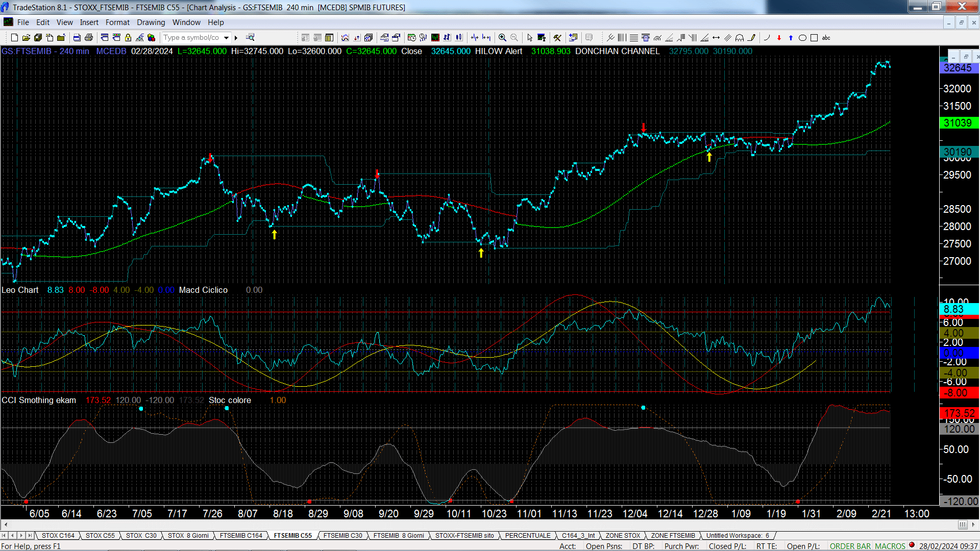Screen dimensions: 980x551
Task: Open the Window menu
Action: [186, 22]
